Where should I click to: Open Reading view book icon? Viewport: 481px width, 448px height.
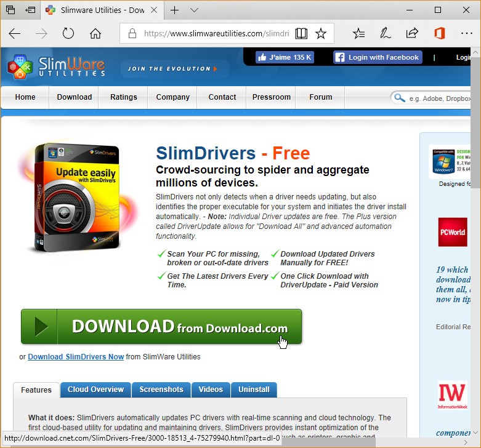[301, 34]
